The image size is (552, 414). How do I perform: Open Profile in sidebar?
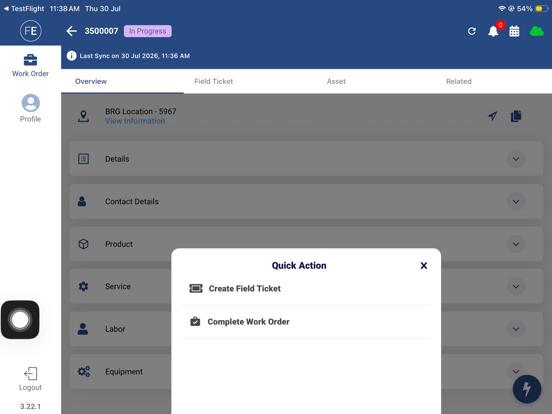30,108
